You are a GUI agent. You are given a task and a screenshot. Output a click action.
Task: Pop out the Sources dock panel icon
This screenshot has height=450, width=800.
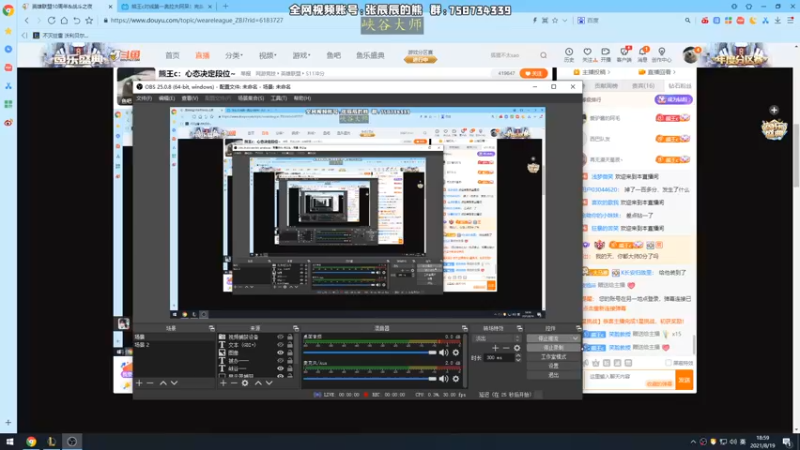pos(295,328)
